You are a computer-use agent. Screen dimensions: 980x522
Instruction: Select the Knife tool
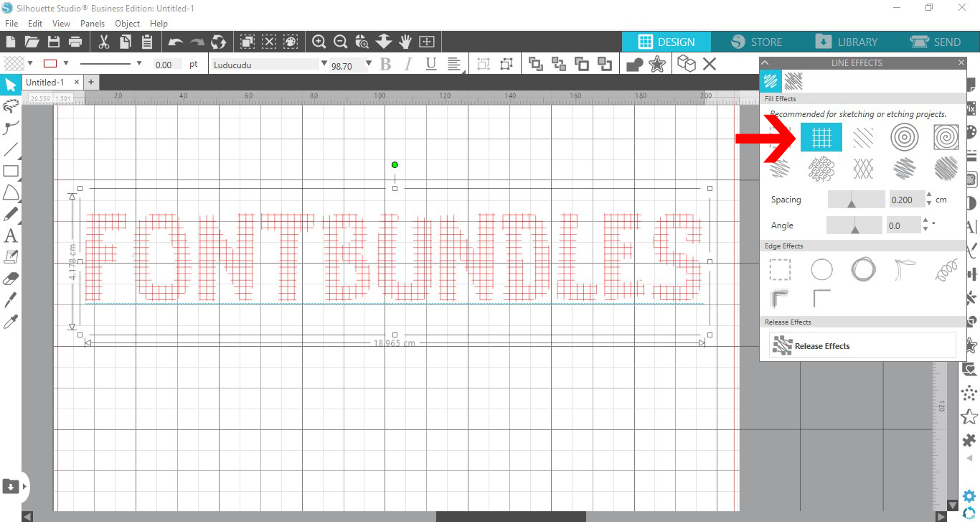pyautogui.click(x=10, y=299)
